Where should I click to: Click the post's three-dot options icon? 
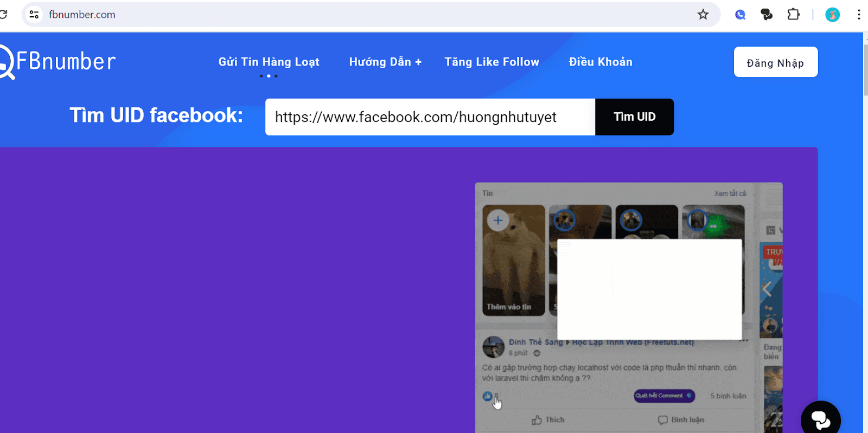click(744, 341)
